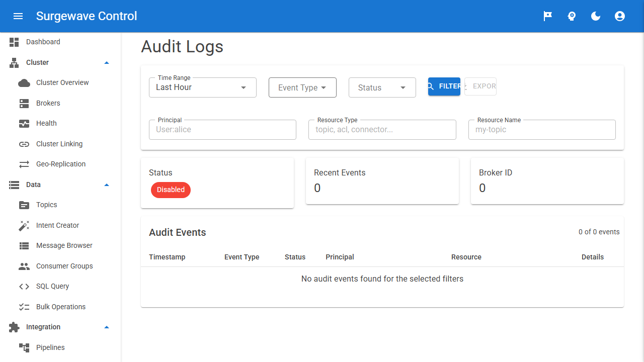Click the Health monitor icon

[x=24, y=124]
